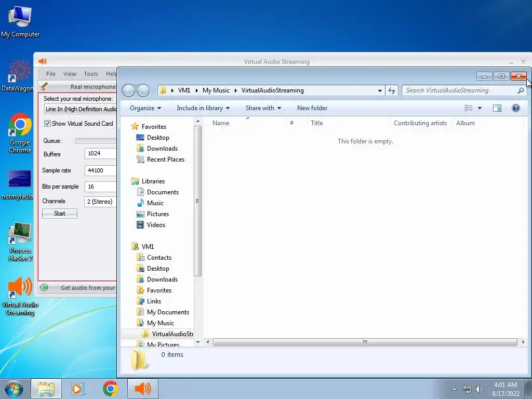532x399 pixels.
Task: Open Chrome from the taskbar
Action: tap(110, 389)
